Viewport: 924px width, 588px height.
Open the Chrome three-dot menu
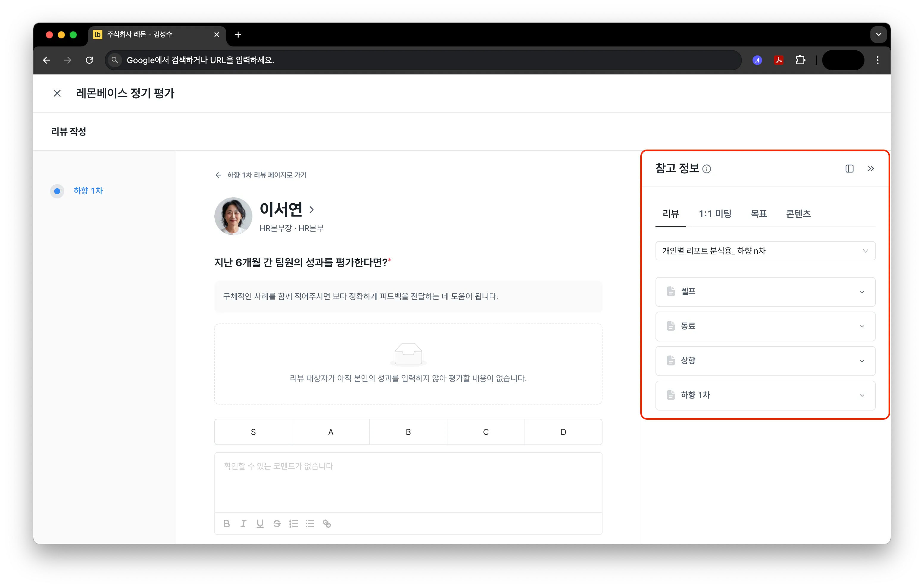coord(877,60)
